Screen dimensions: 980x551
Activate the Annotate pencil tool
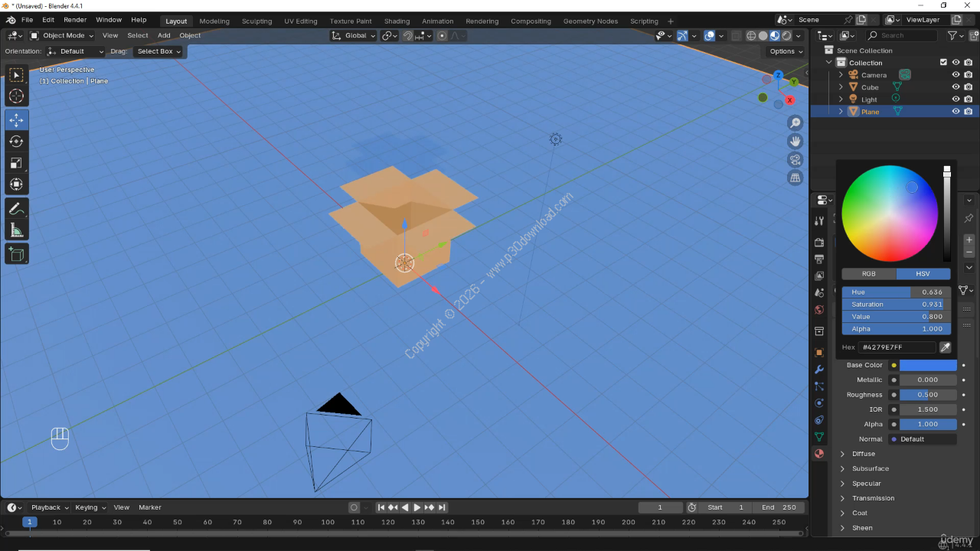tap(16, 209)
